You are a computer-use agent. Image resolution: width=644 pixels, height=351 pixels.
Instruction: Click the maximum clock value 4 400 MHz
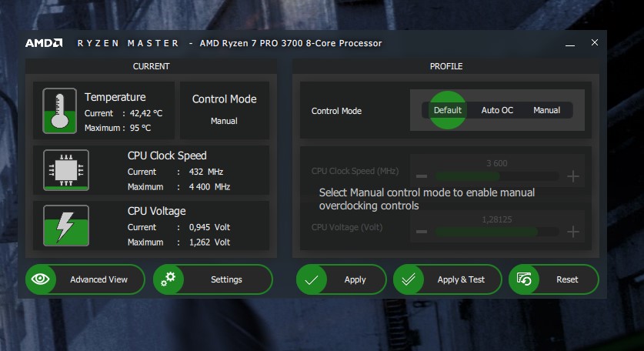tap(209, 187)
